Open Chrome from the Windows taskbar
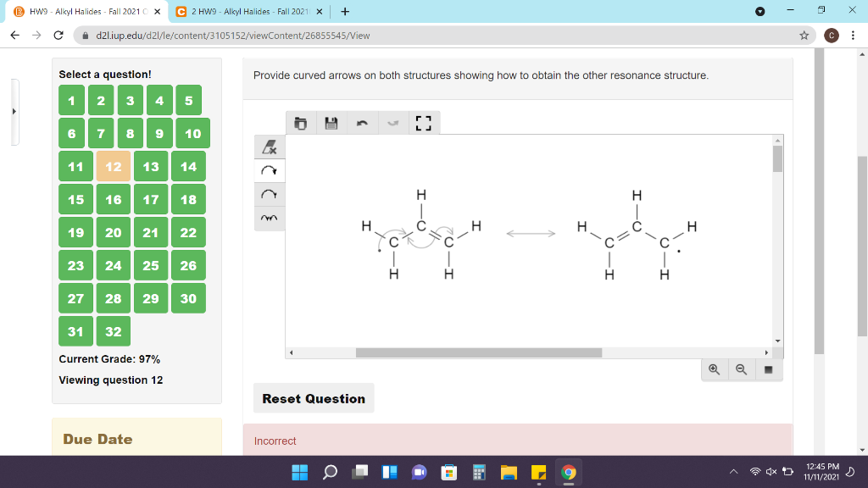Image resolution: width=868 pixels, height=488 pixels. tap(568, 474)
